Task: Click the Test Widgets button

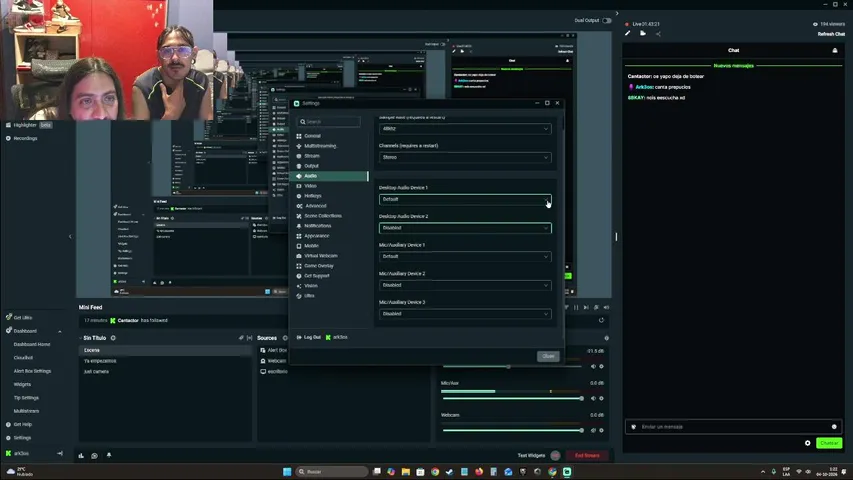Action: [x=531, y=456]
